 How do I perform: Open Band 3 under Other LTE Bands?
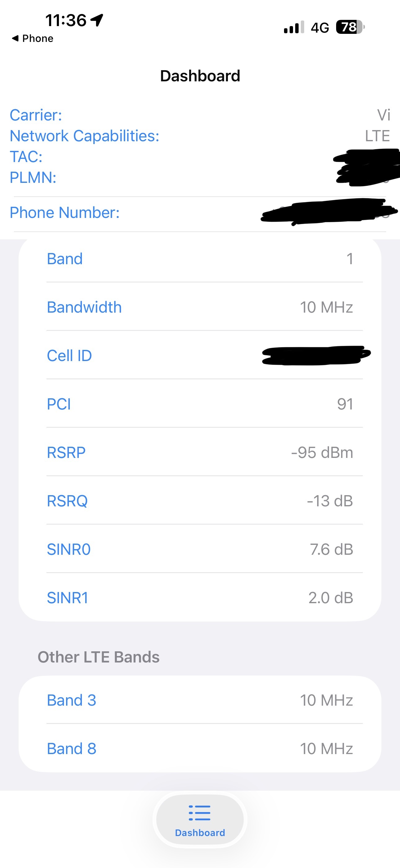(200, 700)
